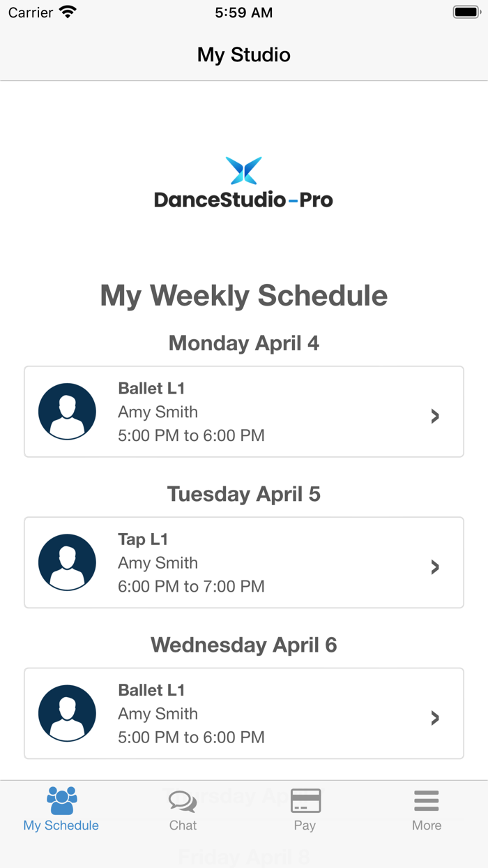Select the Monday April 4 heading
The width and height of the screenshot is (488, 868).
(243, 343)
